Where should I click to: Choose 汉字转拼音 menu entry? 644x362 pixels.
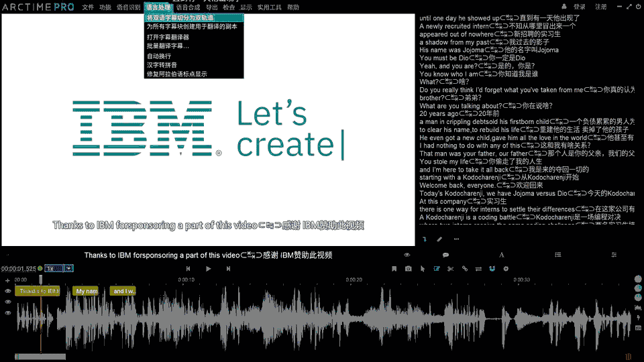click(162, 65)
